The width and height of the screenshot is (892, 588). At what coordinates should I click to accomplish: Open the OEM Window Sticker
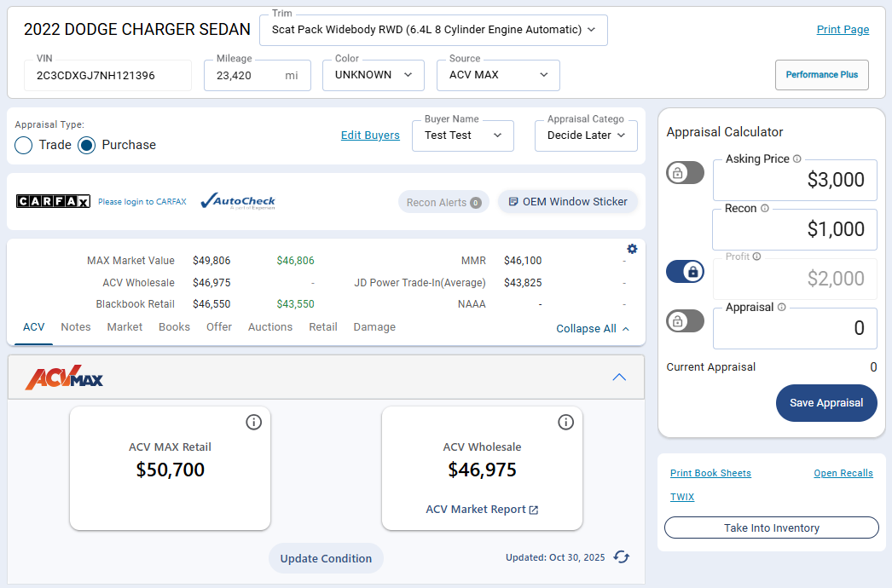coord(567,202)
